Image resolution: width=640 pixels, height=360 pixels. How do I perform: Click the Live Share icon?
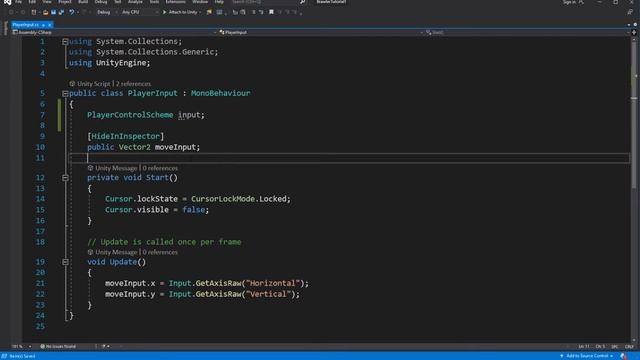coord(630,12)
